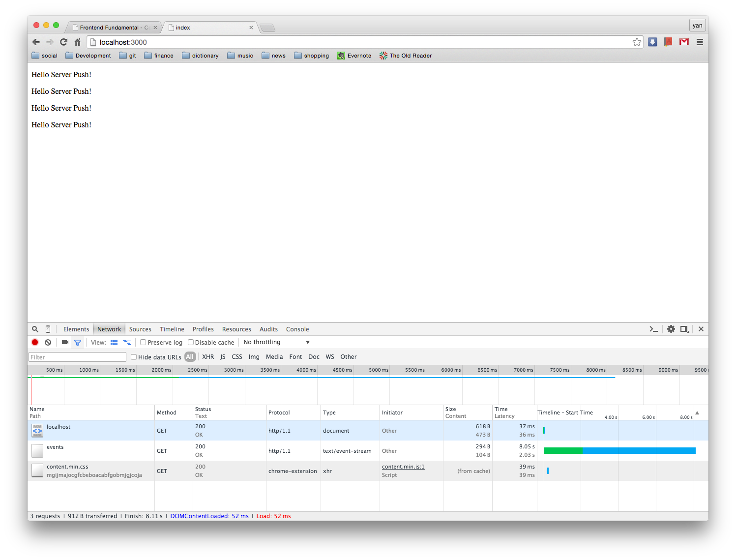This screenshot has height=560, width=736.
Task: Stop recording network log
Action: click(35, 342)
